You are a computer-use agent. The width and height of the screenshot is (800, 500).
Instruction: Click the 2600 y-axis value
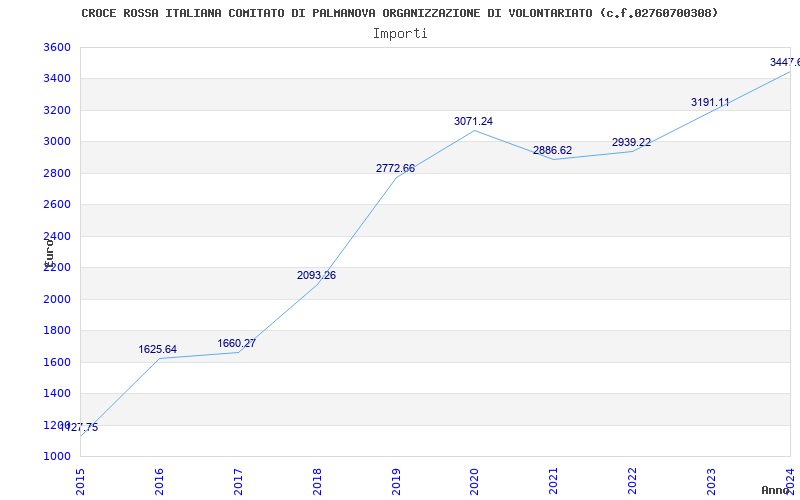click(57, 205)
